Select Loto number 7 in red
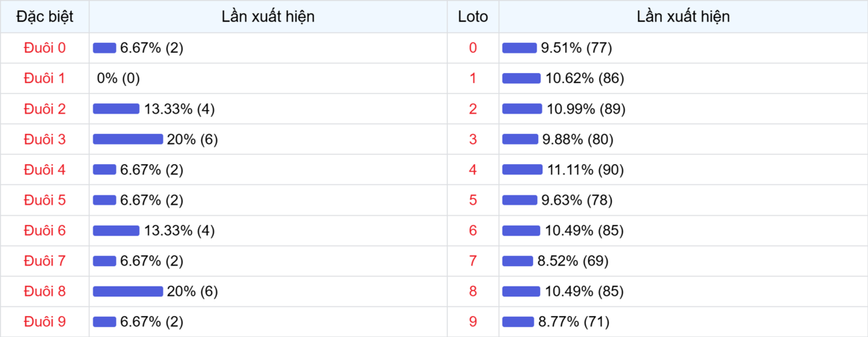This screenshot has width=868, height=337. pos(473,260)
